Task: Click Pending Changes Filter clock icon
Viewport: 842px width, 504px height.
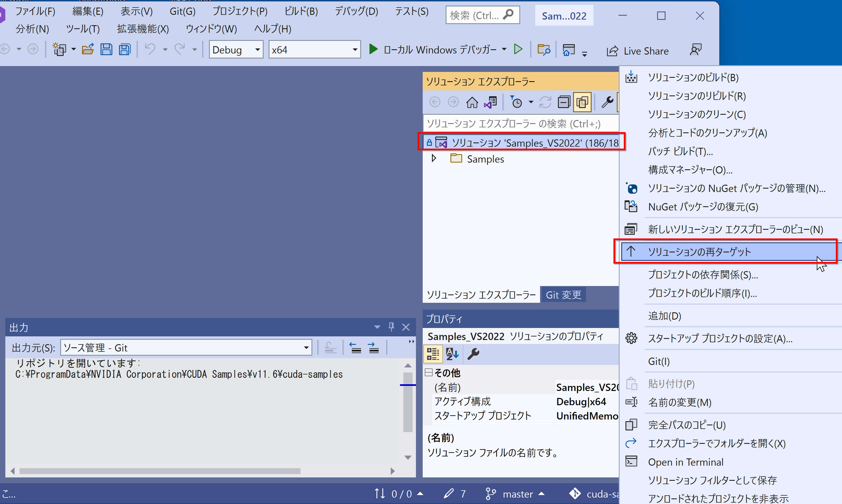Action: (516, 102)
